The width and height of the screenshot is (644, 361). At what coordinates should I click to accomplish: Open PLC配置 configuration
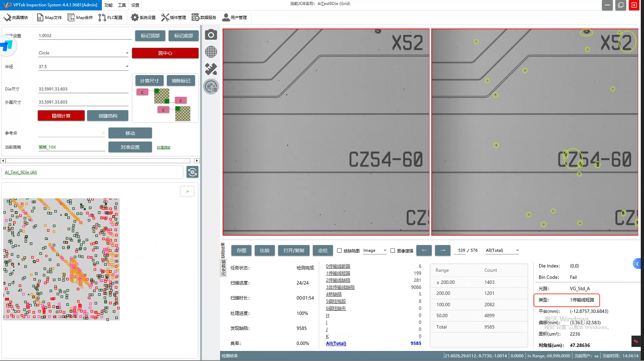111,17
